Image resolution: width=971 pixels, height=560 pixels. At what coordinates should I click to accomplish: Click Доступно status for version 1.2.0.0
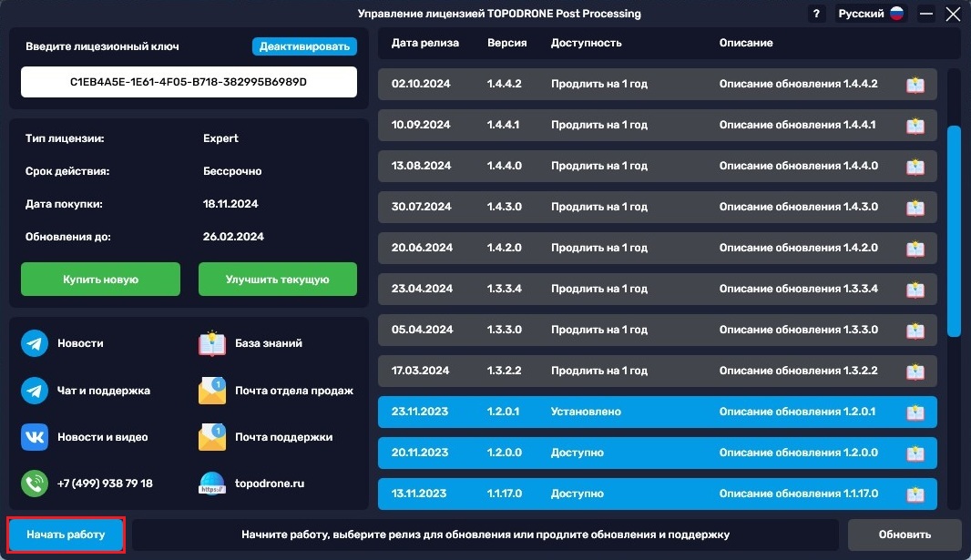pos(577,453)
